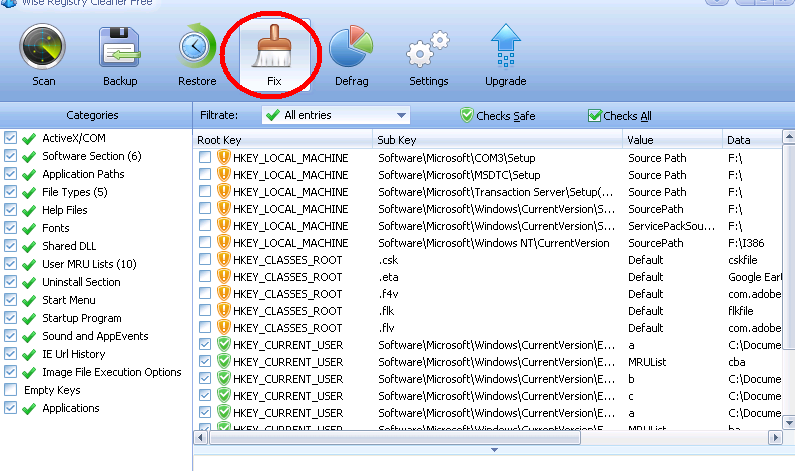Click green check icon beside ActiveX/COM

(x=29, y=138)
